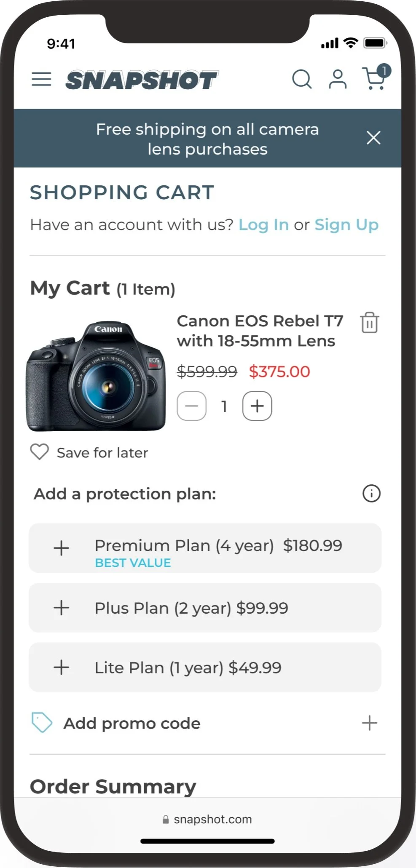Click the protection plan info icon
416x868 pixels.
coord(371,493)
